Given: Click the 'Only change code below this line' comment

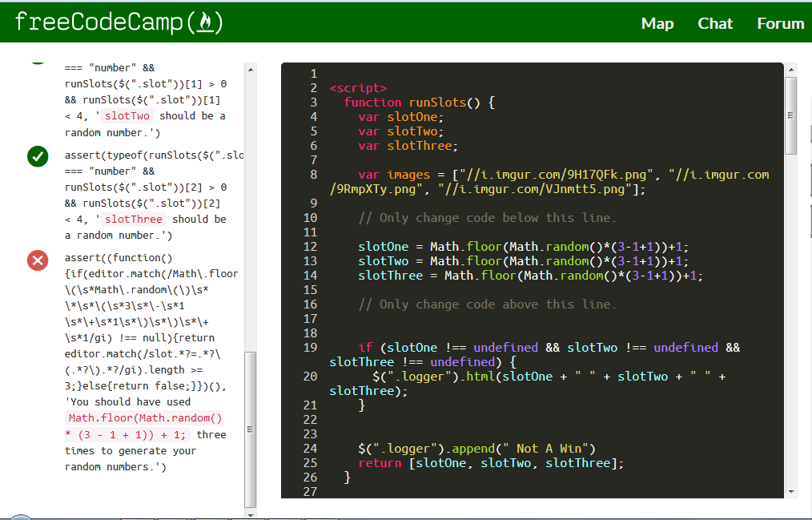Looking at the screenshot, I should coord(488,218).
